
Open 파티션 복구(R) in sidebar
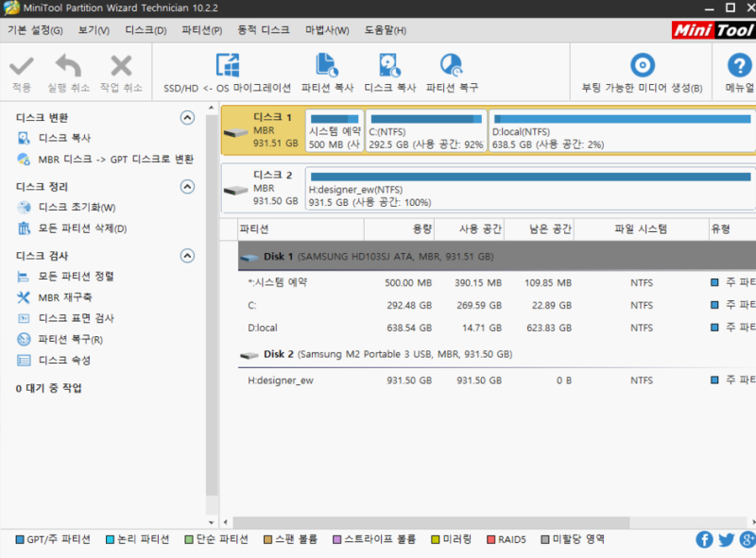click(x=70, y=340)
